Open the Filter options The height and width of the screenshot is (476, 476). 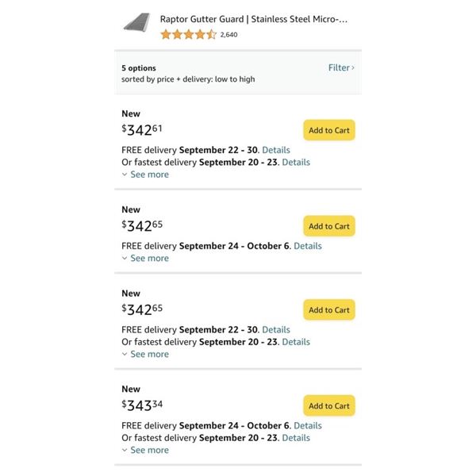pos(341,68)
